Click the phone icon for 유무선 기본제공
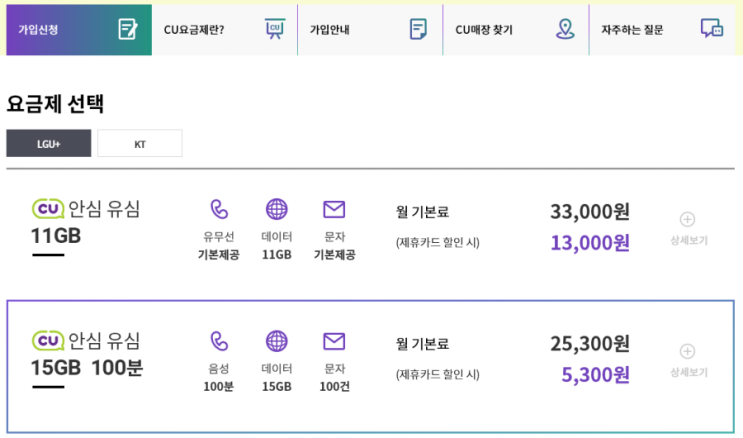This screenshot has width=743, height=438. 219,209
